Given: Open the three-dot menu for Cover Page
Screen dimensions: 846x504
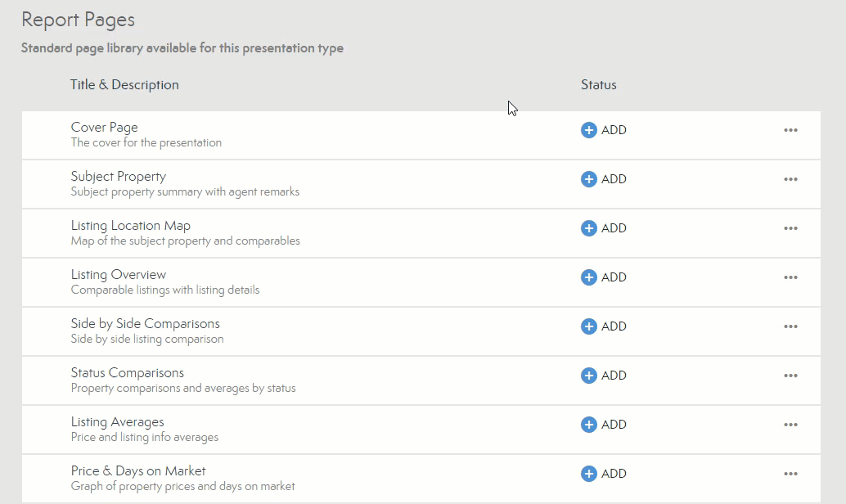Looking at the screenshot, I should pyautogui.click(x=790, y=130).
